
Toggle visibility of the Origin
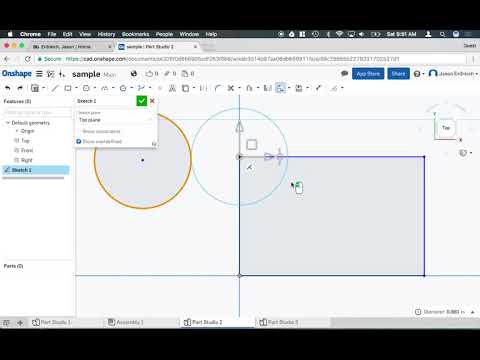tap(17, 131)
